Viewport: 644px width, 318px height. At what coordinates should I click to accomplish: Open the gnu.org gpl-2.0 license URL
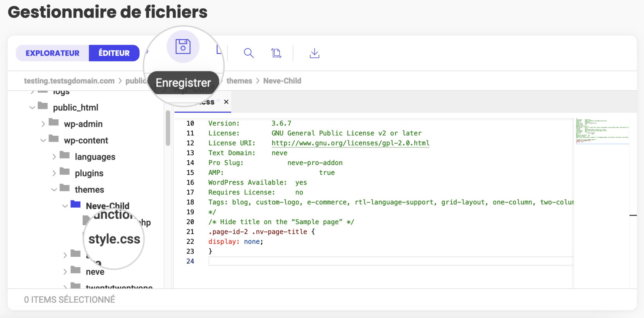point(351,143)
